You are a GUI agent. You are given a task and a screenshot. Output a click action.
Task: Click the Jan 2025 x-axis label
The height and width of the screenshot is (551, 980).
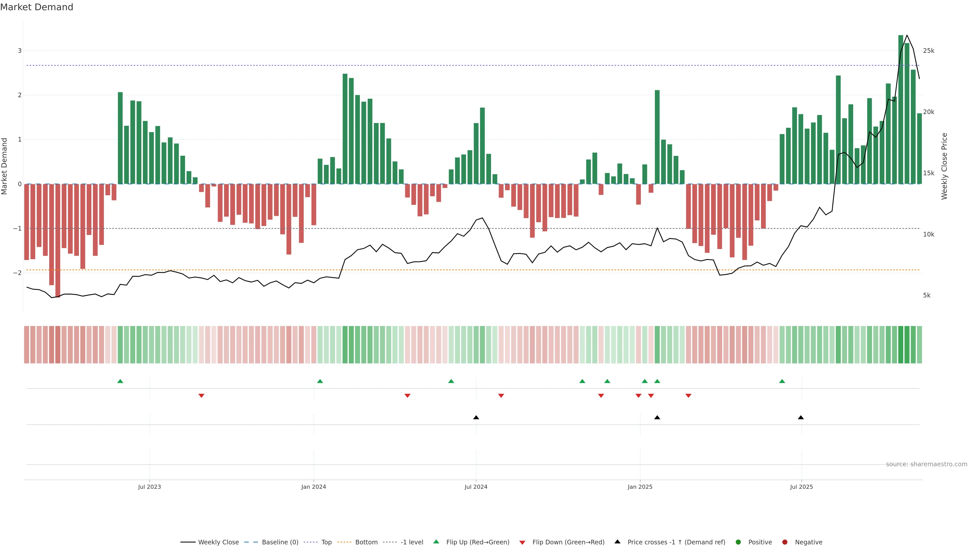click(640, 487)
